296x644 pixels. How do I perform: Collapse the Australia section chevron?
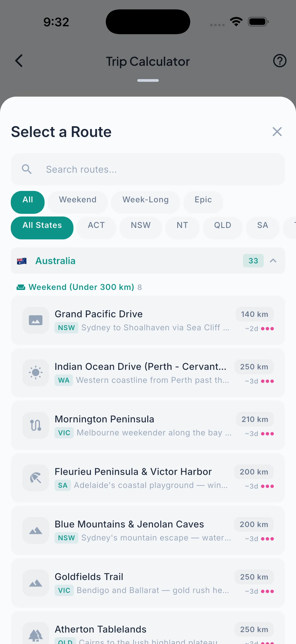273,261
